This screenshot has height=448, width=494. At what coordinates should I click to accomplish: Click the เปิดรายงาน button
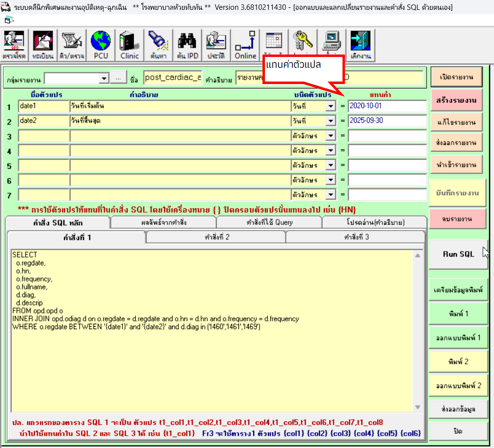pyautogui.click(x=456, y=78)
